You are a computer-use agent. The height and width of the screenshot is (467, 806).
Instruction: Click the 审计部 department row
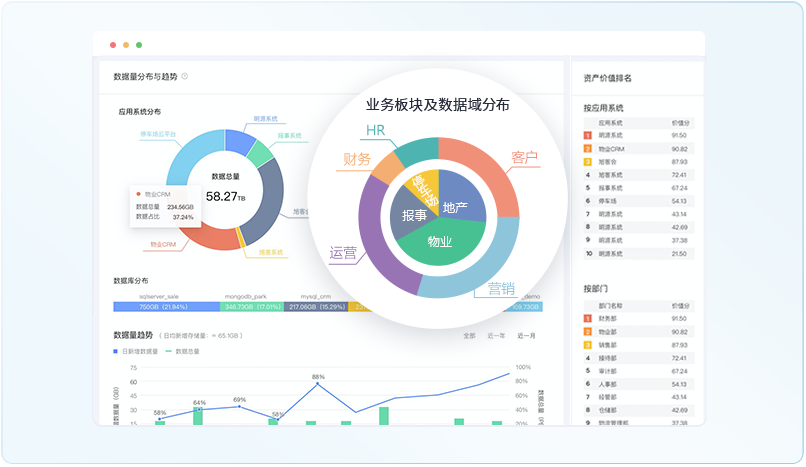point(639,371)
